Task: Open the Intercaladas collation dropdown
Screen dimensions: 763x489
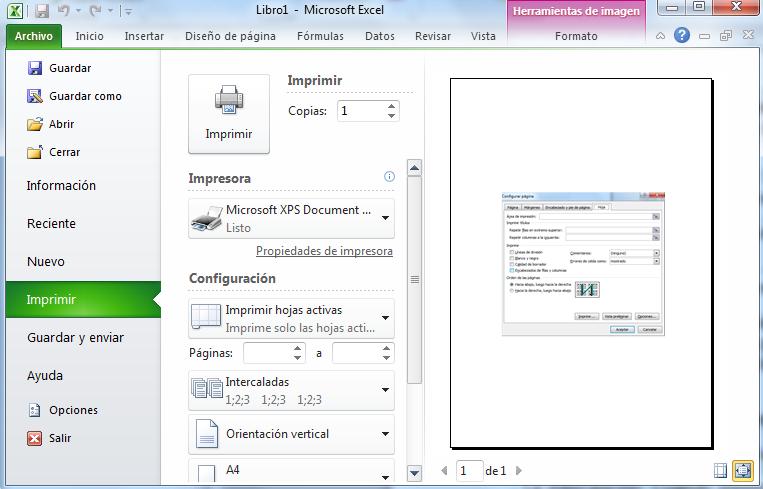Action: (291, 391)
